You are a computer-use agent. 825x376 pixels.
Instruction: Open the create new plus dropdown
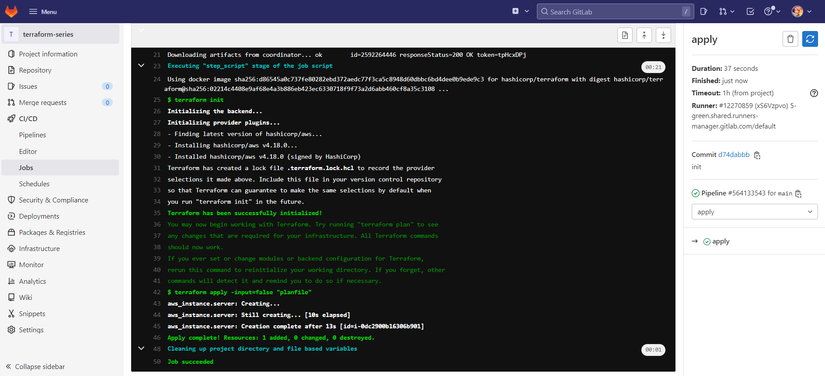tap(520, 12)
